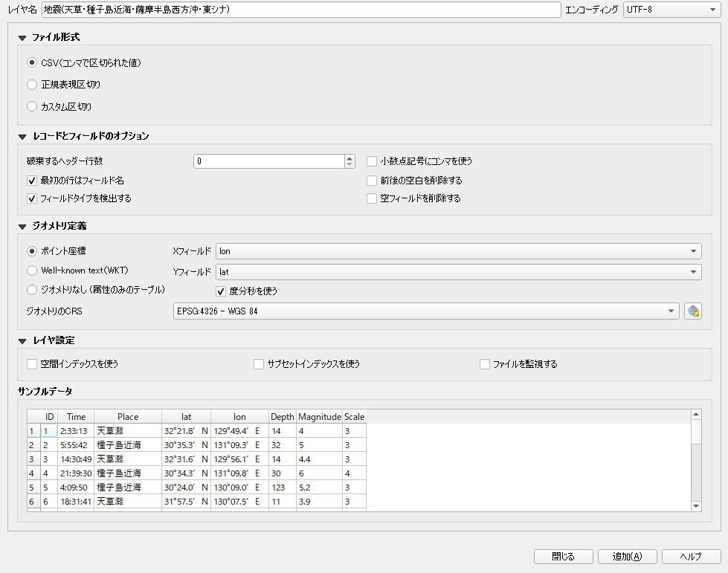Open the Yフィールド dropdown arrow
Image resolution: width=728 pixels, height=573 pixels.
pyautogui.click(x=692, y=272)
